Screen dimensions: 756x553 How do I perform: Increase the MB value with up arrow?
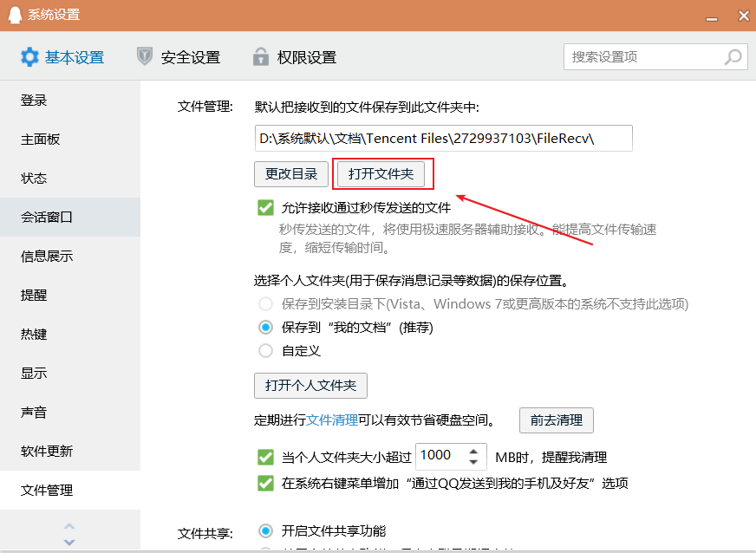473,452
